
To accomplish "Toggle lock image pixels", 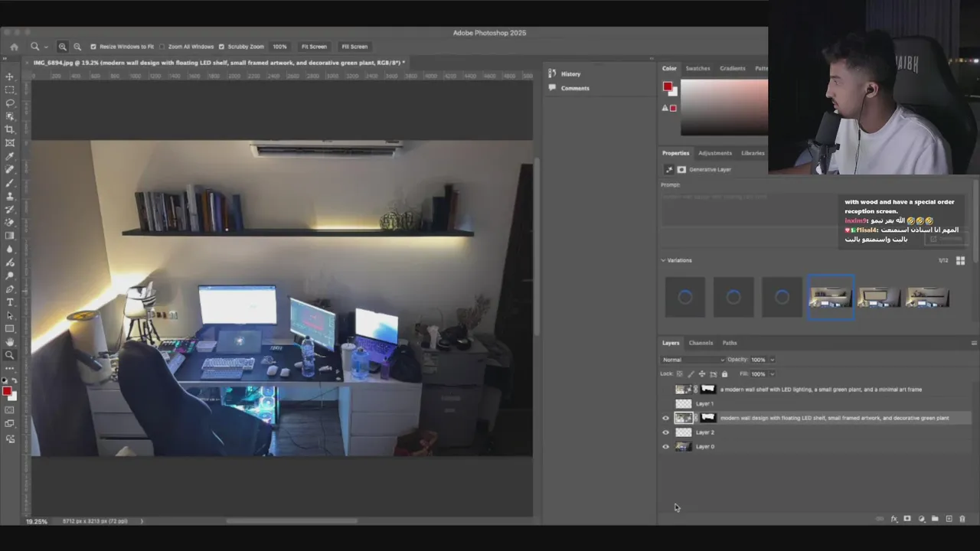I will pyautogui.click(x=691, y=374).
